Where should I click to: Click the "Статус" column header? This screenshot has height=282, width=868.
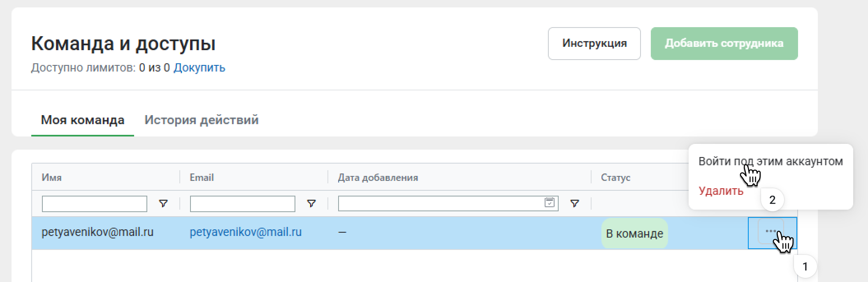615,178
